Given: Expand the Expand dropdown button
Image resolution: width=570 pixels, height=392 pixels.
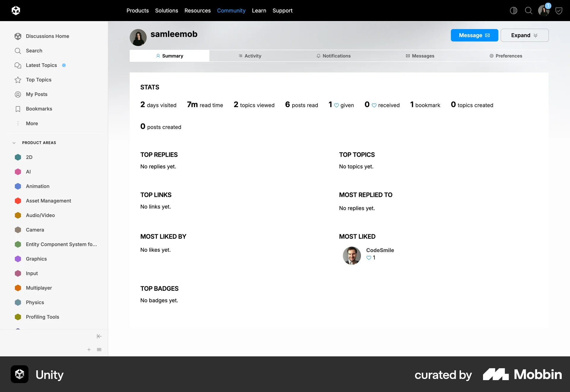Looking at the screenshot, I should (x=524, y=35).
